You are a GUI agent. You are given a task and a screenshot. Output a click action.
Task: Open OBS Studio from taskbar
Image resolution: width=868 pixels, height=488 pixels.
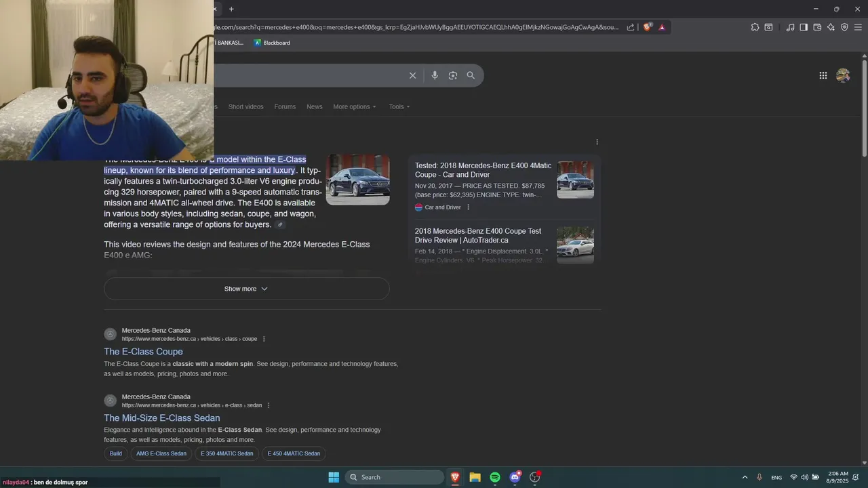click(535, 477)
